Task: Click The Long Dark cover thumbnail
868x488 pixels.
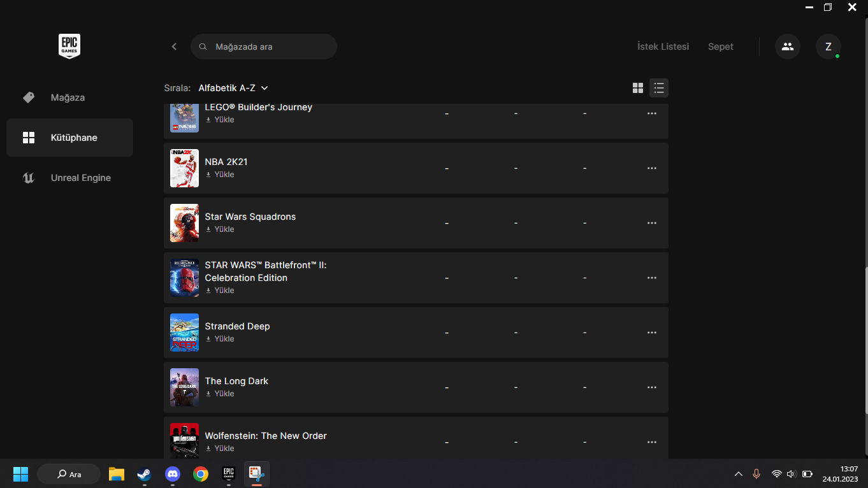Action: 184,387
